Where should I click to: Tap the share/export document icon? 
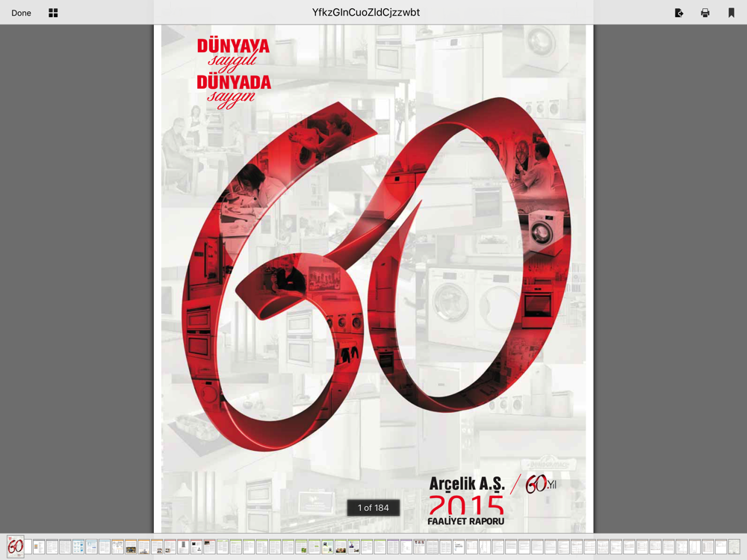click(679, 13)
